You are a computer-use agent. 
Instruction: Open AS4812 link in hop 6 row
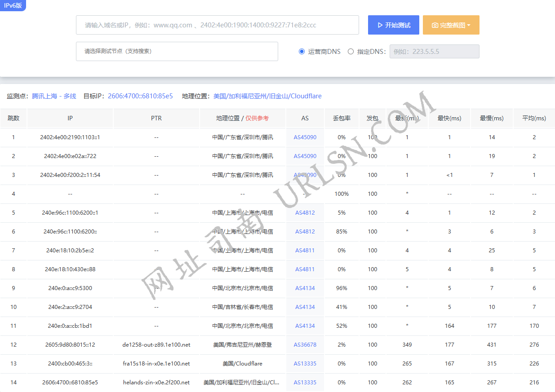click(x=305, y=232)
